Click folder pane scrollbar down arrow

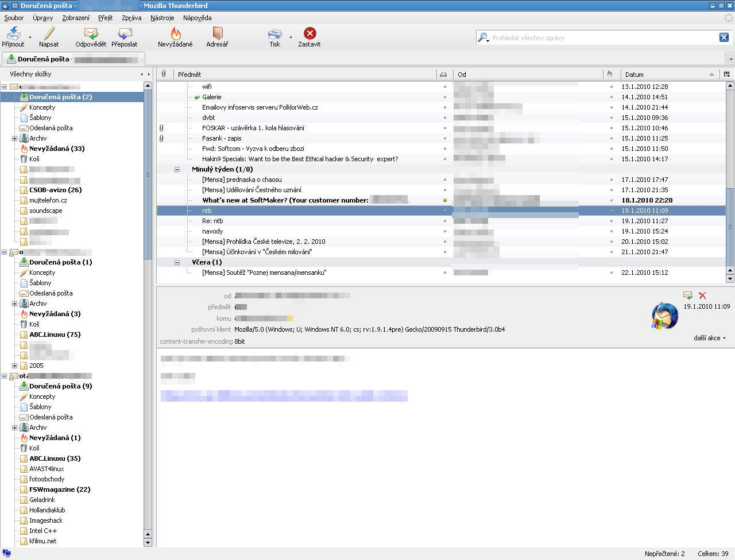click(148, 542)
